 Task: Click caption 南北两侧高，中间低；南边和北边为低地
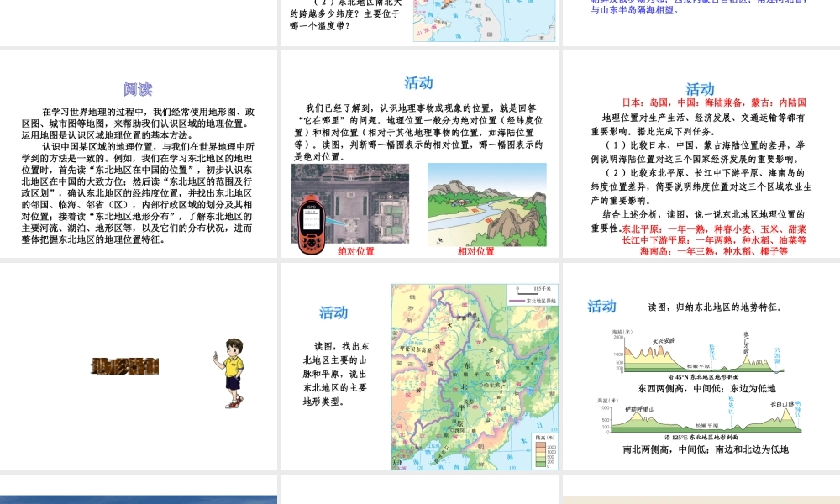pyautogui.click(x=706, y=449)
